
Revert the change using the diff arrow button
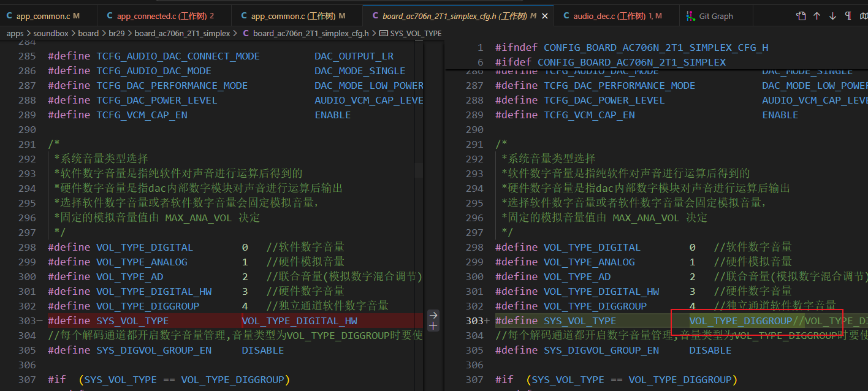coord(433,315)
